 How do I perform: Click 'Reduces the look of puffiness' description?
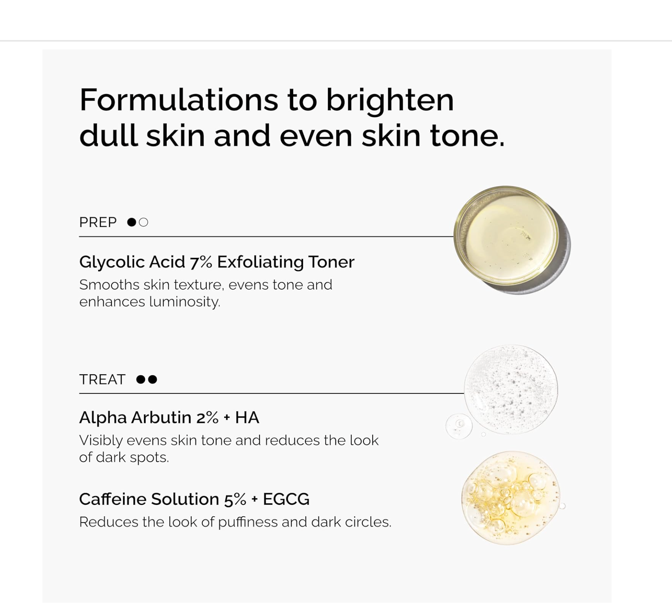tap(235, 522)
